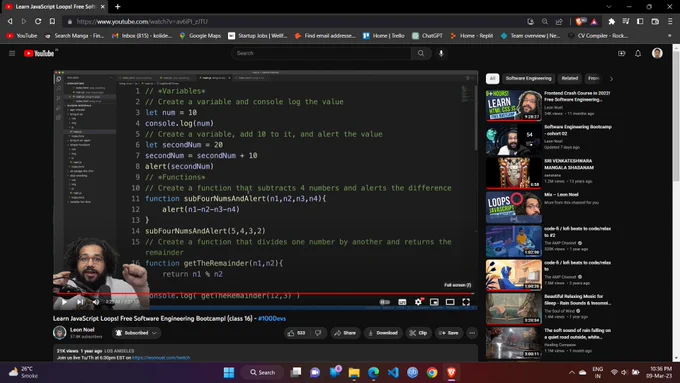Screen dimensions: 680x383
Task: Click the search magnifier button
Action: click(421, 53)
